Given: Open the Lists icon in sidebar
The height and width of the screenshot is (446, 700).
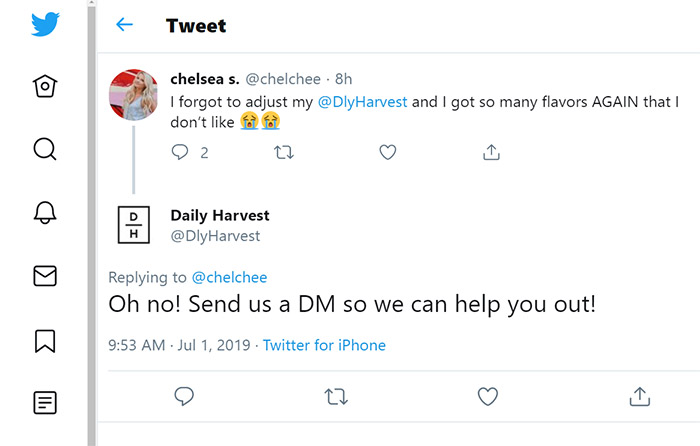Looking at the screenshot, I should (x=45, y=403).
